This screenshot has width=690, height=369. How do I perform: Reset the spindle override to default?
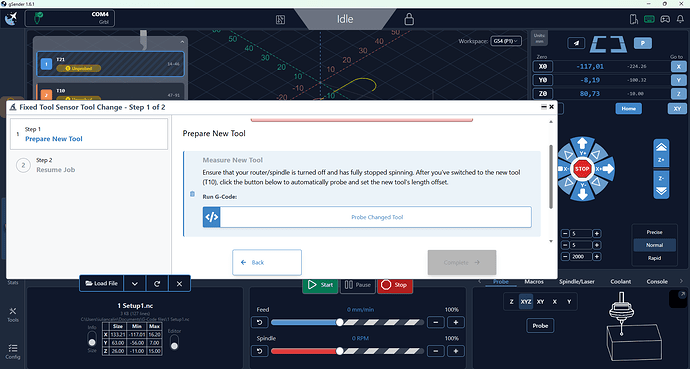[260, 351]
